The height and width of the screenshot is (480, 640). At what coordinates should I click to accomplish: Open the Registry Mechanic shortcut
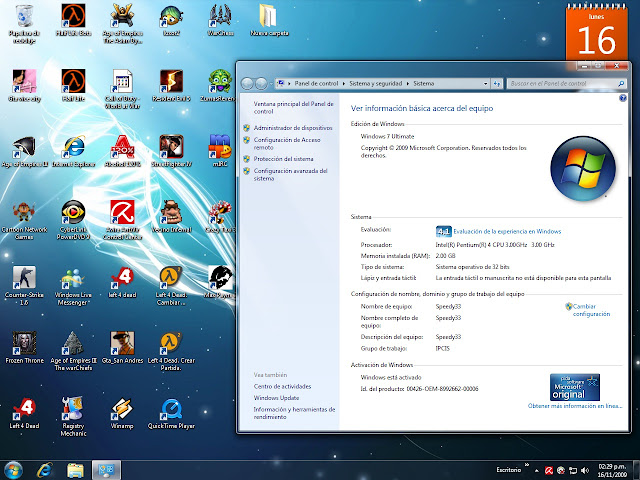(x=72, y=409)
